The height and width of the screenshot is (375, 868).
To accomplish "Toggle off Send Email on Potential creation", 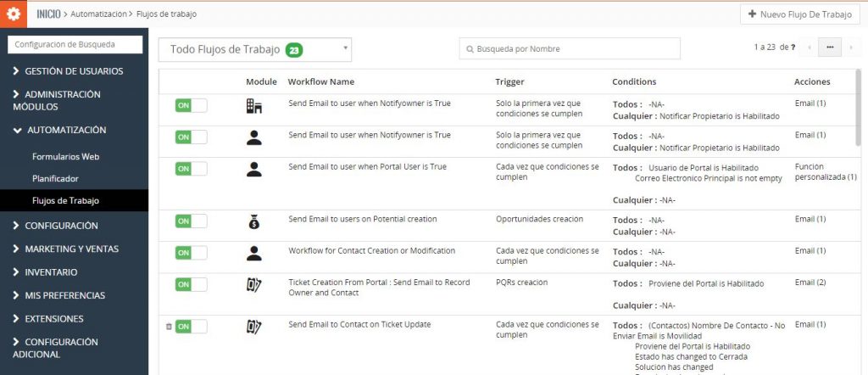I will (191, 221).
